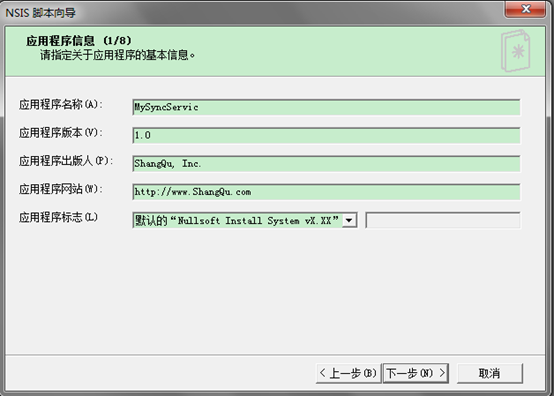554x396 pixels.
Task: Click the 应用程序名称(A) label
Action: click(60, 105)
